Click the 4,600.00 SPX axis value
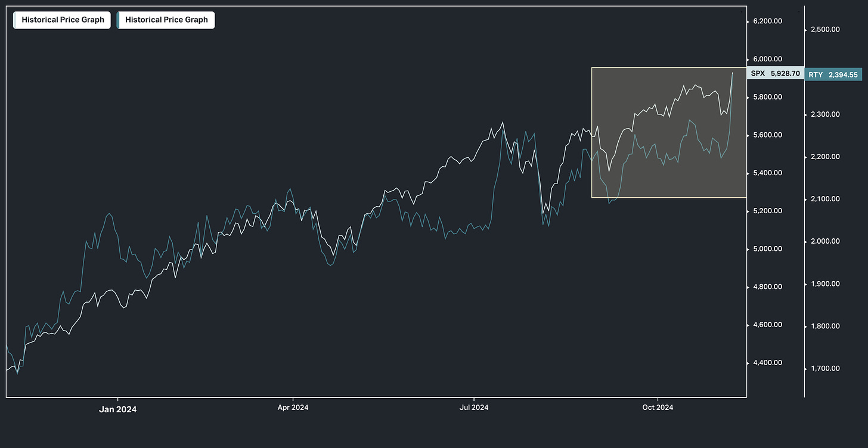 768,325
